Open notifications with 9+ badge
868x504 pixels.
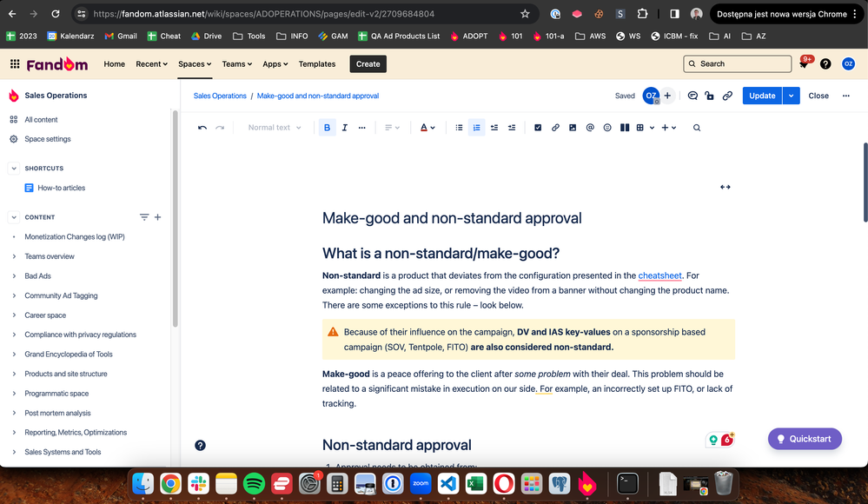click(804, 63)
